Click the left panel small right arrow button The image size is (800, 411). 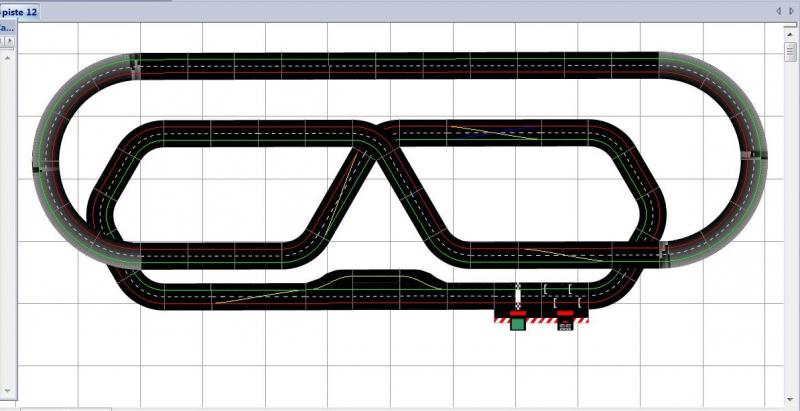tap(9, 41)
